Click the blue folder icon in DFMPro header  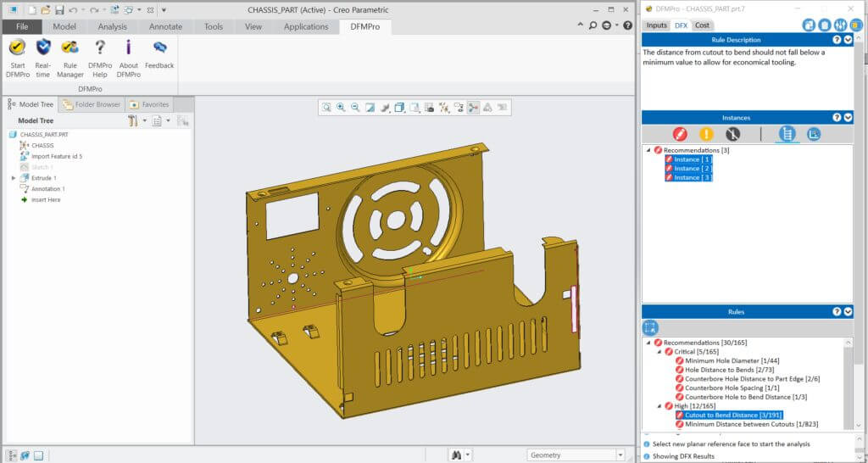click(856, 25)
